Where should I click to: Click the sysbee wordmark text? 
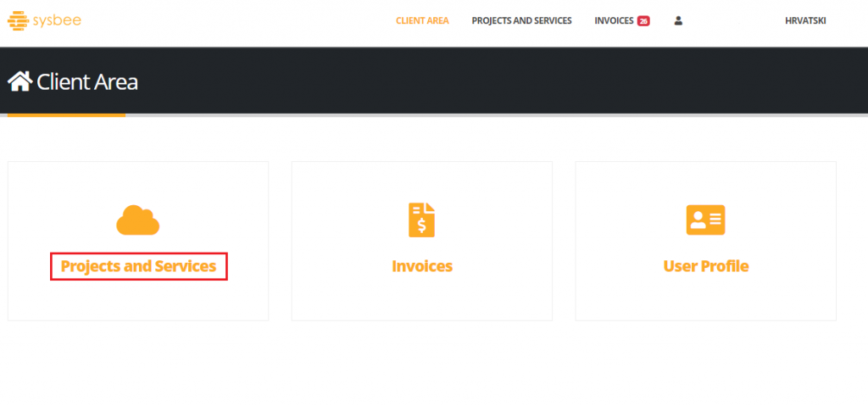tap(56, 19)
